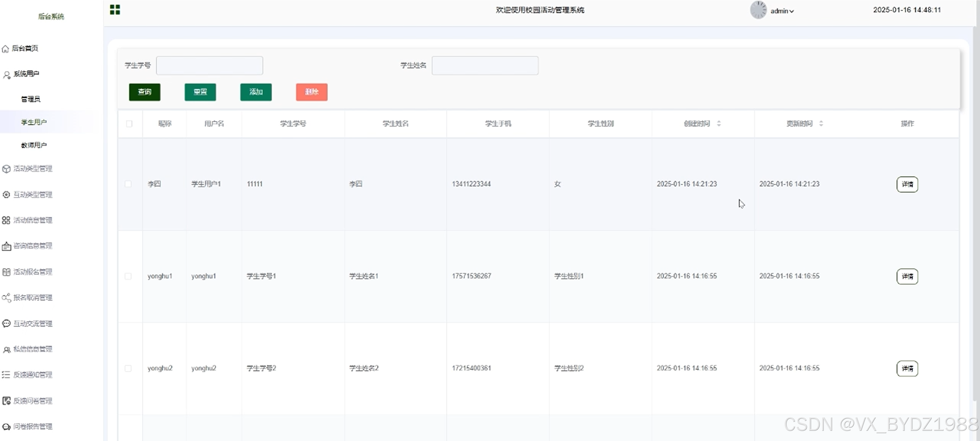This screenshot has width=980, height=441.
Task: Open the 教师用户 submenu item
Action: [x=34, y=145]
